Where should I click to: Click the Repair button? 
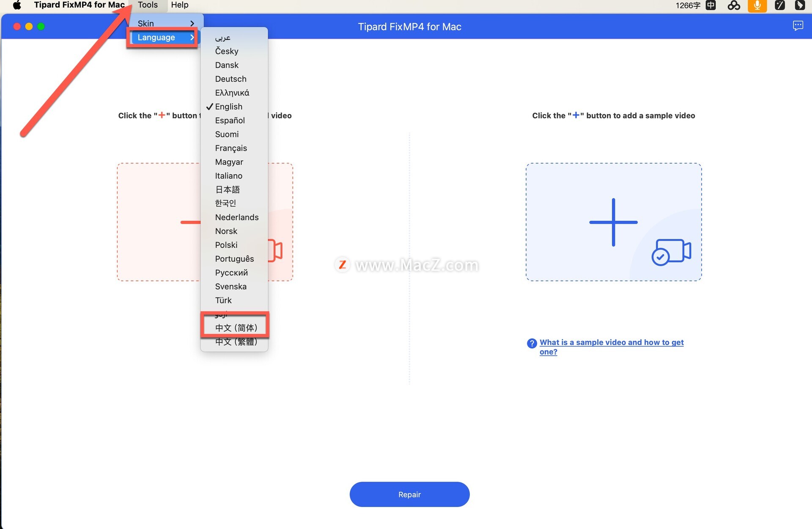409,494
